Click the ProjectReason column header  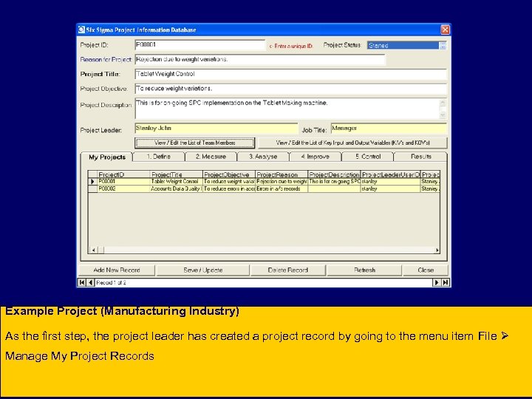282,174
